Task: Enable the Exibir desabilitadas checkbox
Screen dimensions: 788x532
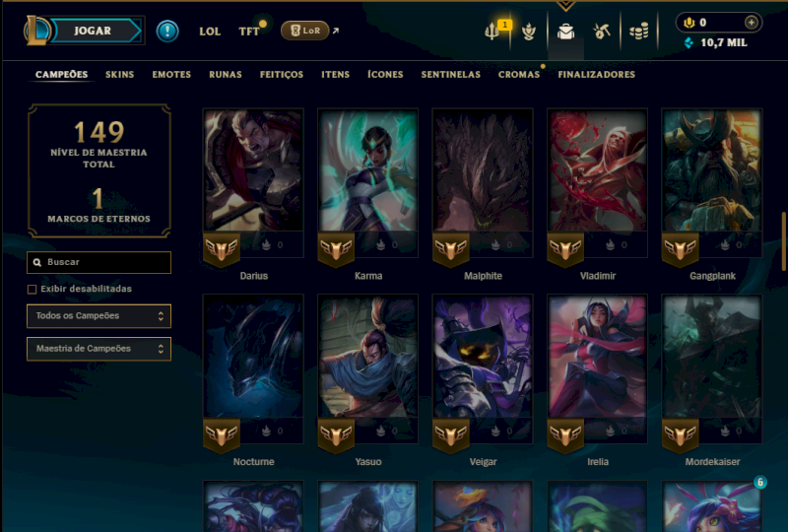Action: 33,289
